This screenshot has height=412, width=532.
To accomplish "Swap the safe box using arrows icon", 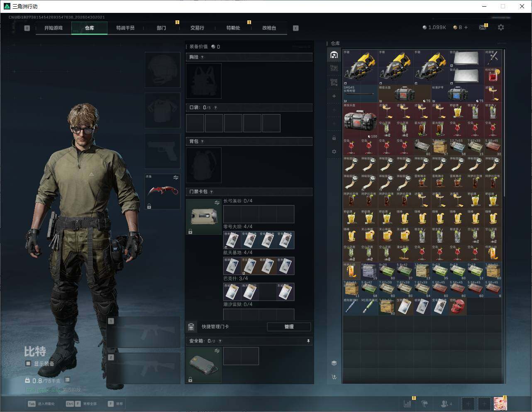I will 217,351.
